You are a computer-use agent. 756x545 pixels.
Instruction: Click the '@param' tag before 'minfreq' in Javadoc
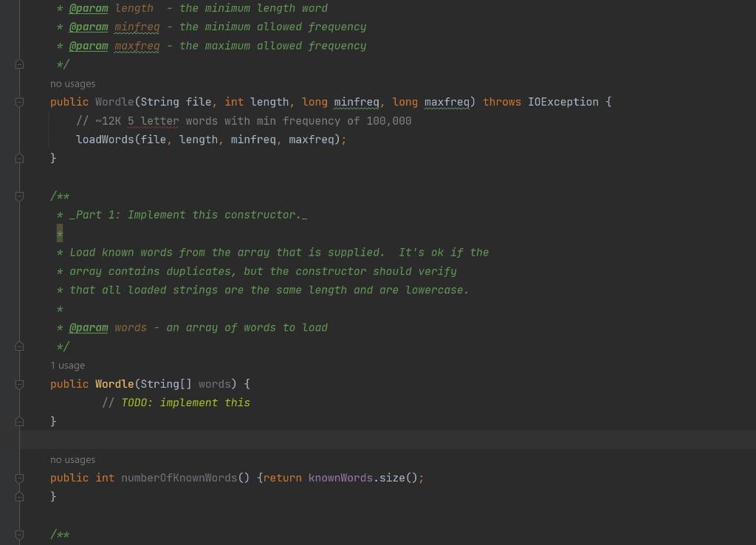click(89, 27)
